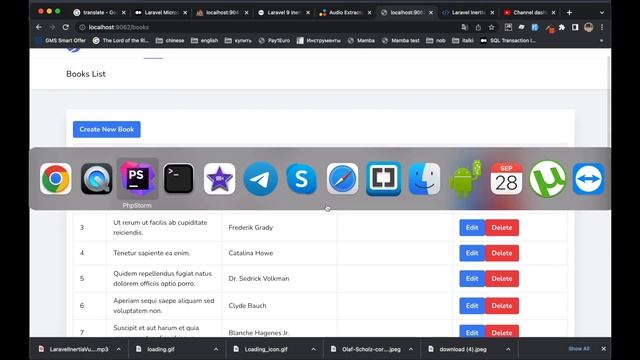This screenshot has height=360, width=640.
Task: Switch to Finder in the app switcher
Action: [x=424, y=179]
